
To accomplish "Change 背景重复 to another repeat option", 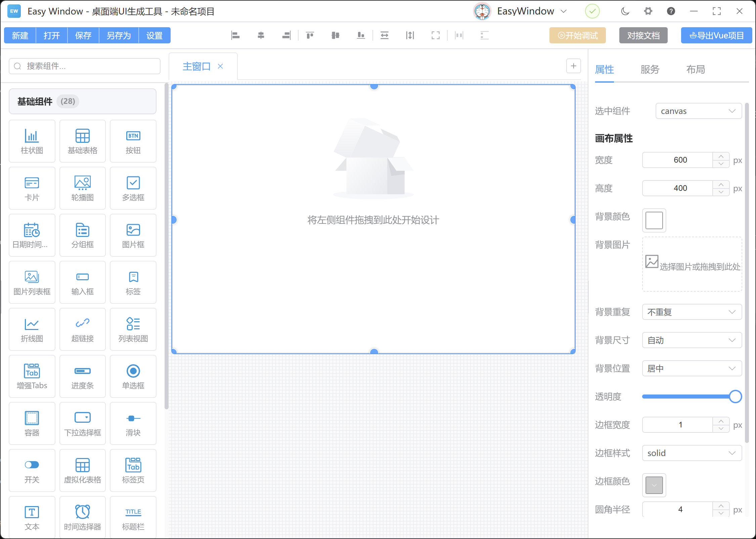I will [692, 312].
